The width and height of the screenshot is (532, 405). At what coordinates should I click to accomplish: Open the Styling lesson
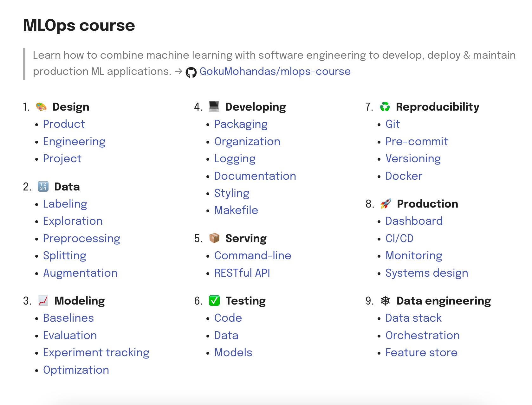pyautogui.click(x=232, y=193)
